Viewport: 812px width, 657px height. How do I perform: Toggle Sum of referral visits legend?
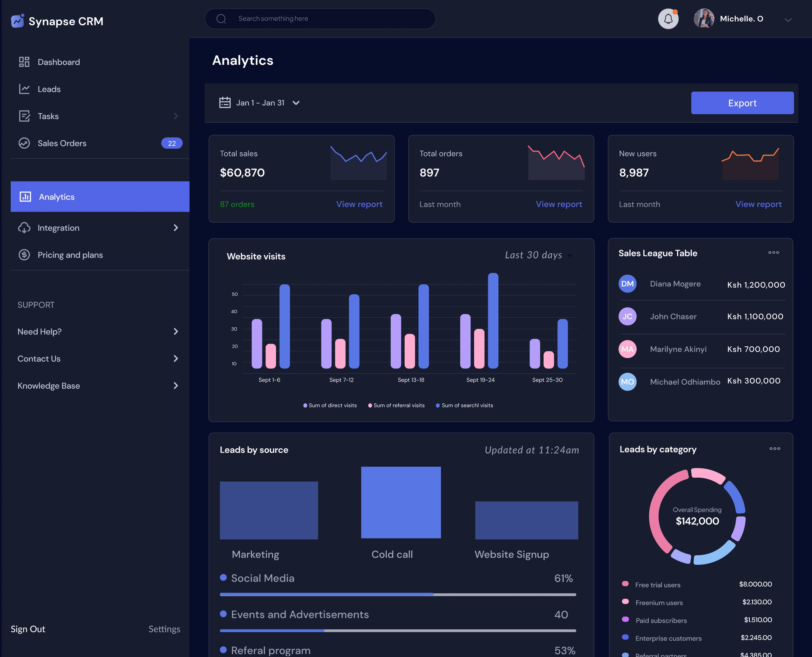(x=396, y=405)
